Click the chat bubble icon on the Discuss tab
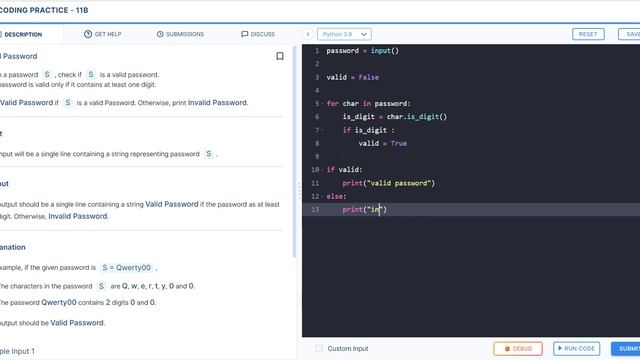 (244, 34)
